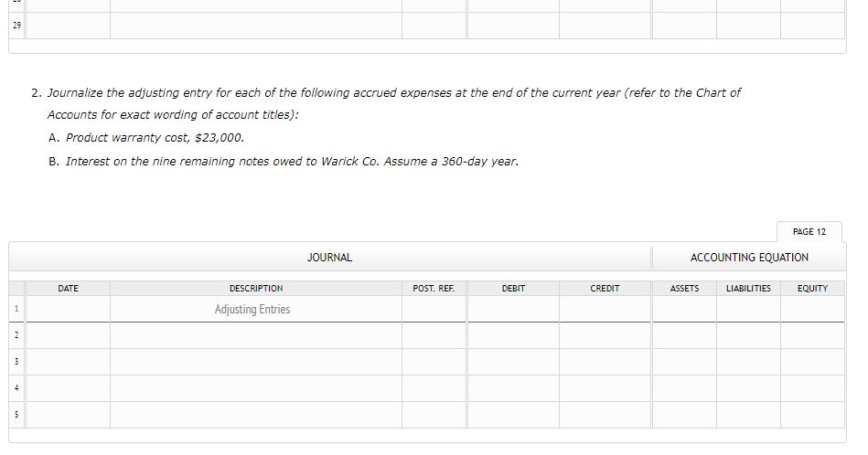868x455 pixels.
Task: Select the Liabilities cell in row 3
Action: click(x=748, y=363)
